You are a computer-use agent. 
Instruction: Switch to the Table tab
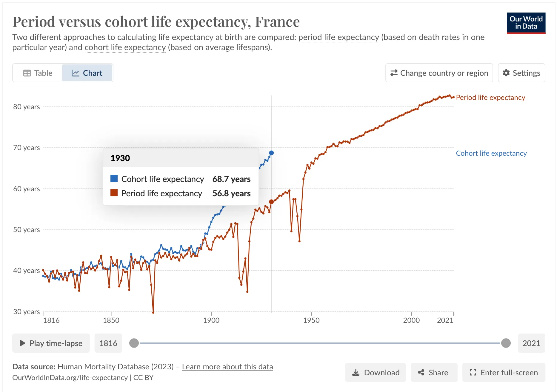tap(38, 73)
